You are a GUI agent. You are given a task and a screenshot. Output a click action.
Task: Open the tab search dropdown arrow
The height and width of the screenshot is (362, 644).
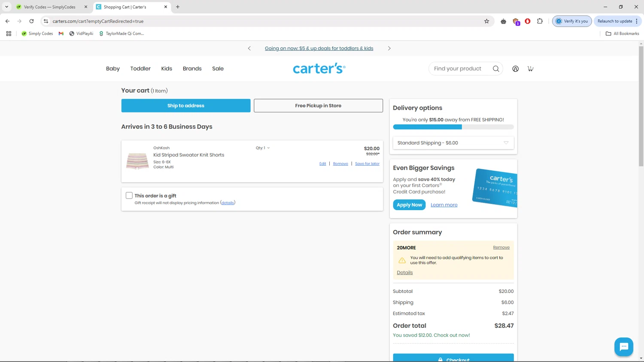(x=6, y=7)
